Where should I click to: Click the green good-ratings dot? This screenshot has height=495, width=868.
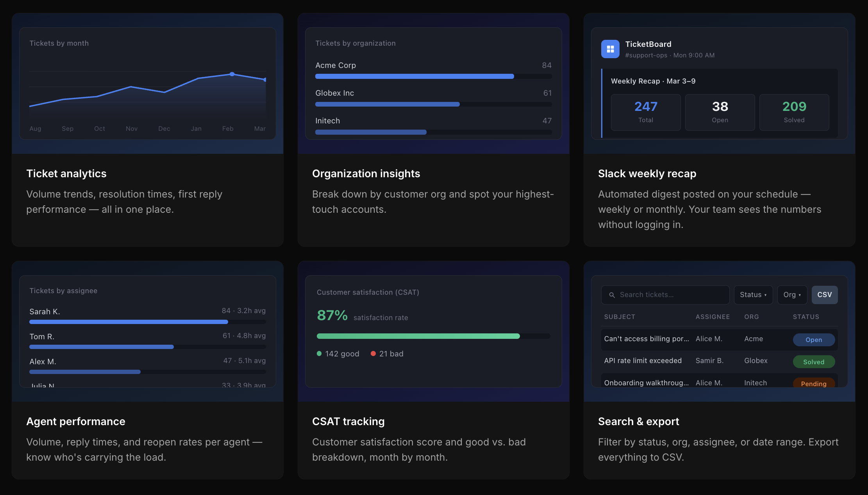[319, 354]
